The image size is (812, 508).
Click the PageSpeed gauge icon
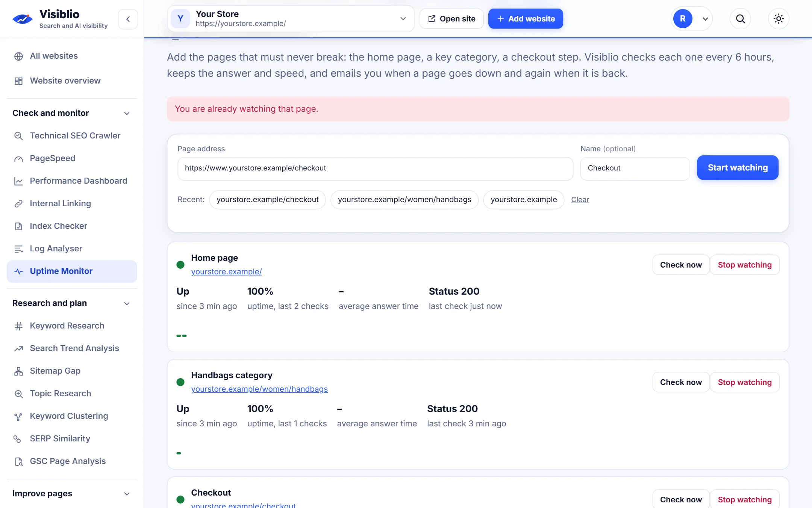(18, 159)
